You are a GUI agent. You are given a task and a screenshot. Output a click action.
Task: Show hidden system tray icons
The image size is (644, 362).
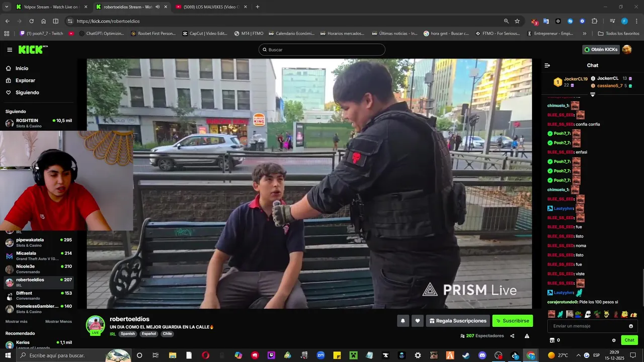(x=578, y=355)
